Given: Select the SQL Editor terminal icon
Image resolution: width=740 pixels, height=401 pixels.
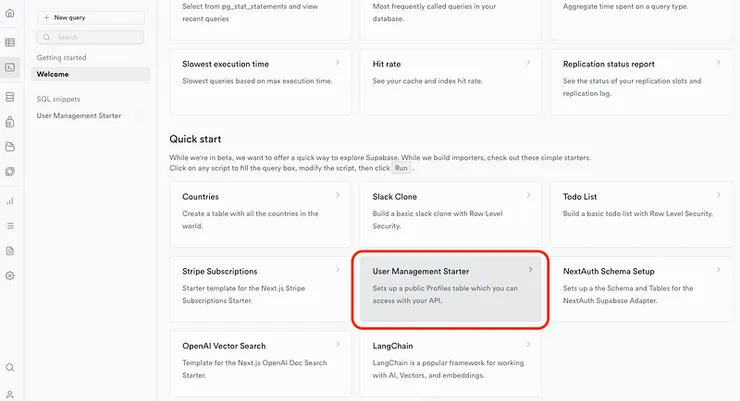Looking at the screenshot, I should click(10, 68).
